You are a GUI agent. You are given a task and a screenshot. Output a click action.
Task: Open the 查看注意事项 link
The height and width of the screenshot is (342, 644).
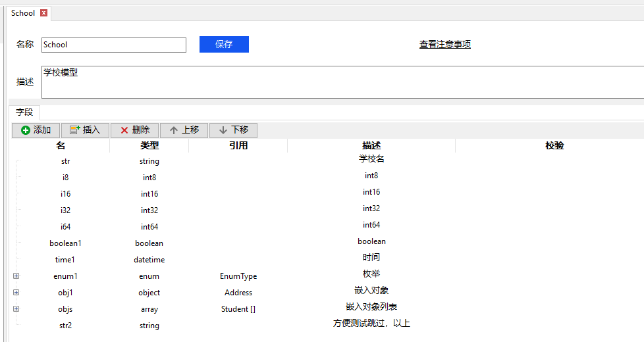[x=444, y=44]
